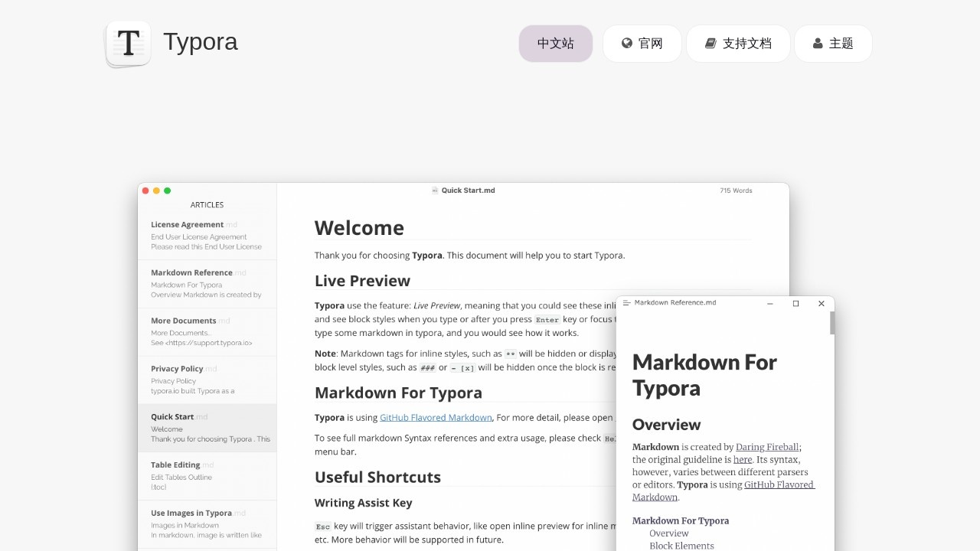980x551 pixels.
Task: Click the Typora logo icon
Action: click(128, 44)
